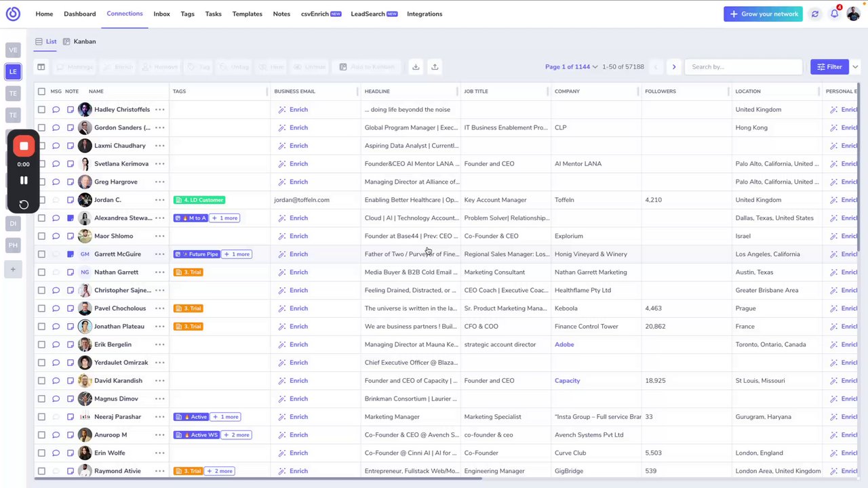
Task: Open Erik Bergelin's profile picture
Action: pos(85,344)
